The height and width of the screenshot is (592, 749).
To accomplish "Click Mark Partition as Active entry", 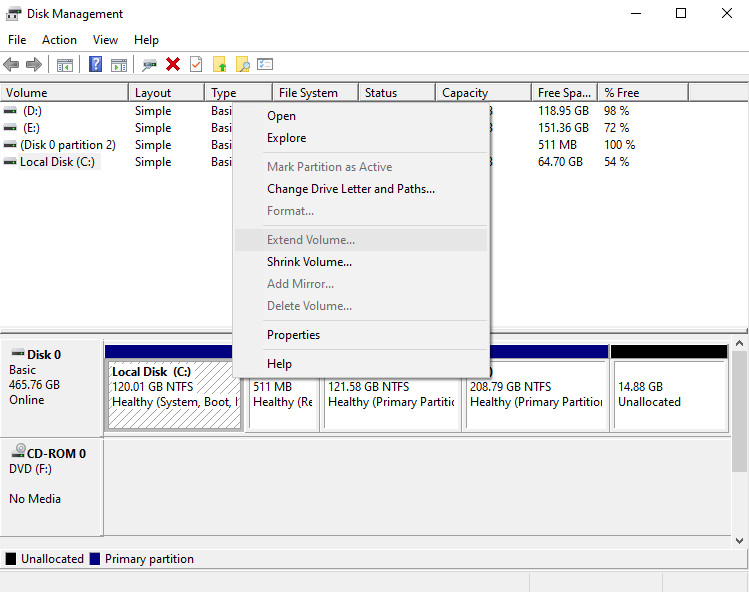I will coord(361,167).
